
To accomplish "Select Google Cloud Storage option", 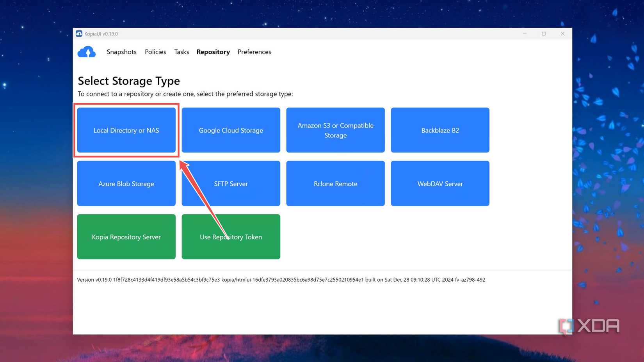I will point(231,130).
